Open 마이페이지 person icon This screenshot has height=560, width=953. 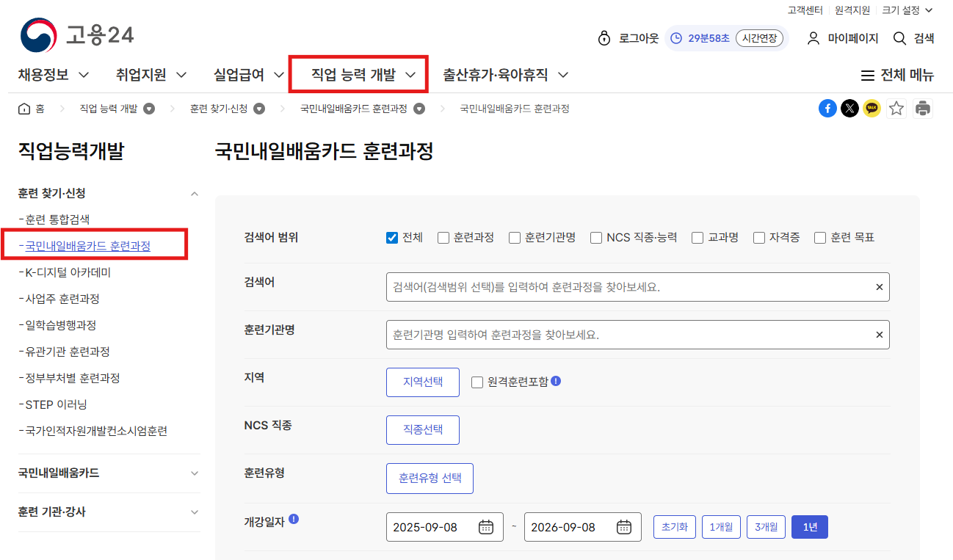(813, 38)
